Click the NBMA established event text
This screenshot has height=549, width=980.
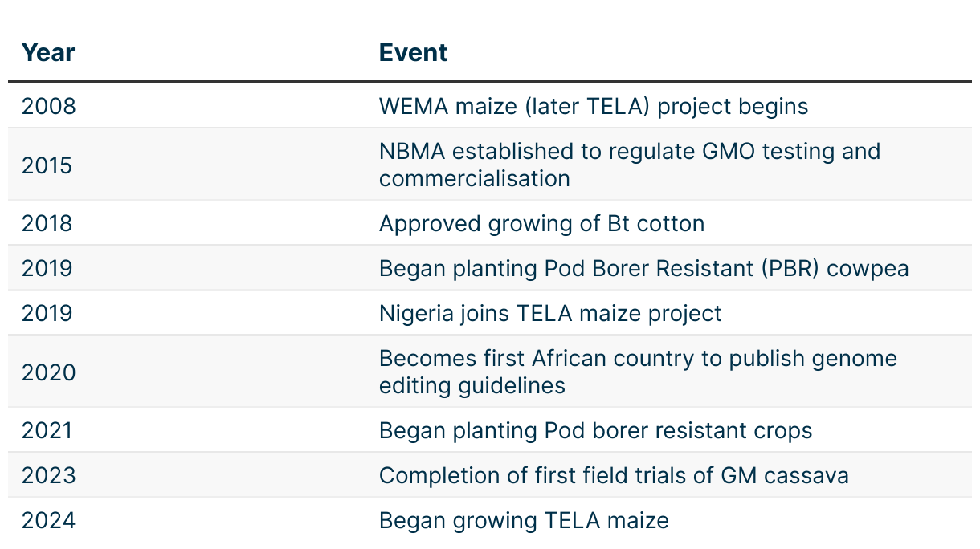coord(629,165)
